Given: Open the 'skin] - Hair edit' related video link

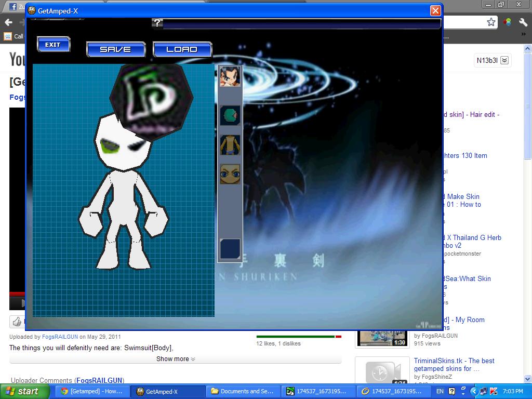Looking at the screenshot, I should click(472, 114).
